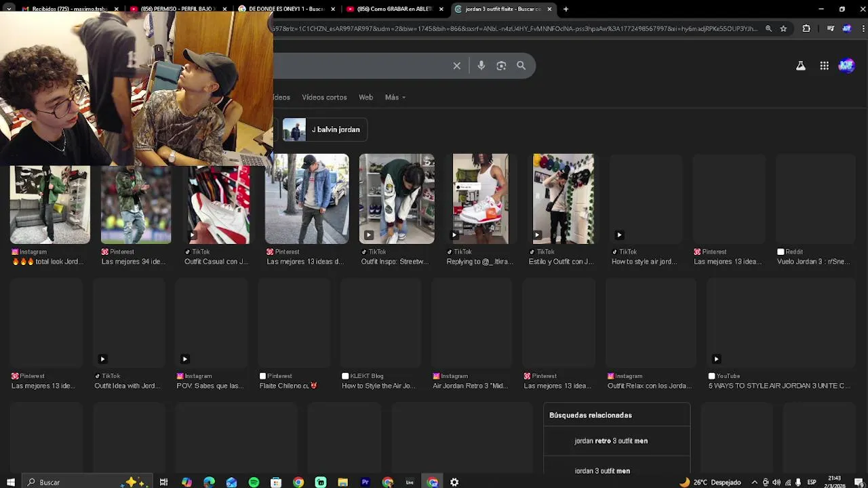This screenshot has width=868, height=488.
Task: Start voice search with the microphone icon
Action: pos(481,66)
